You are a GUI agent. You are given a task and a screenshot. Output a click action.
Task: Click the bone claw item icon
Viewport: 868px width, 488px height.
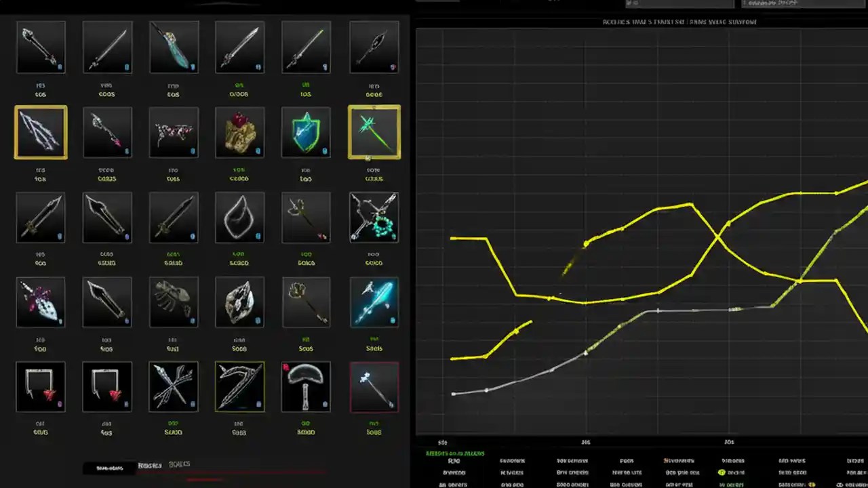click(x=174, y=302)
